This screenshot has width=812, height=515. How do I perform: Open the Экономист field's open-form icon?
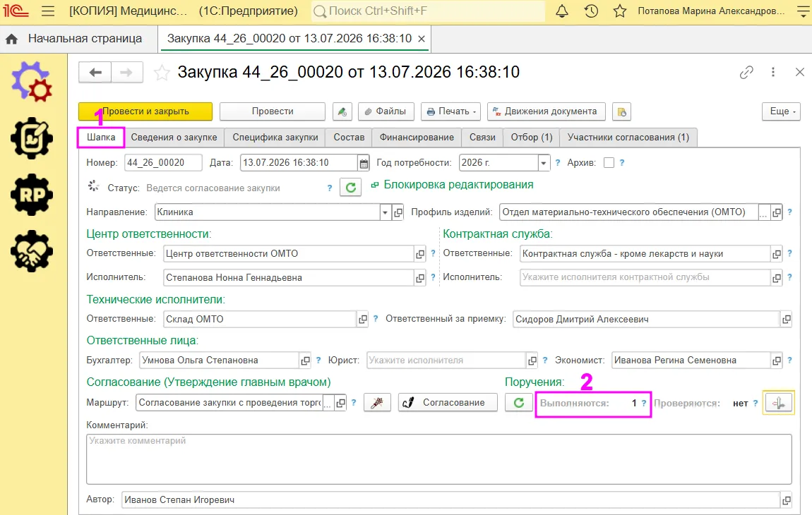pyautogui.click(x=776, y=360)
